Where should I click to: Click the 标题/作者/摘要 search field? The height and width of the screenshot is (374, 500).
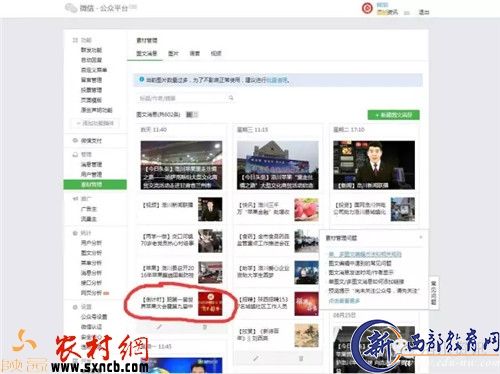point(186,98)
